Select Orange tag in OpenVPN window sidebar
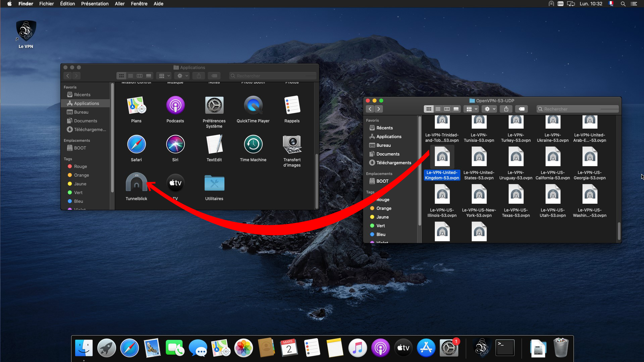This screenshot has width=644, height=362. [391, 208]
